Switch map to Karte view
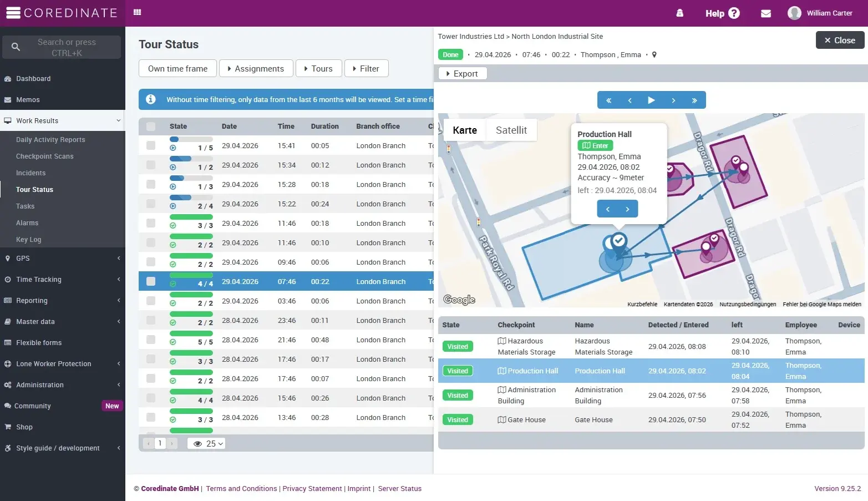This screenshot has height=501, width=868. [x=465, y=130]
